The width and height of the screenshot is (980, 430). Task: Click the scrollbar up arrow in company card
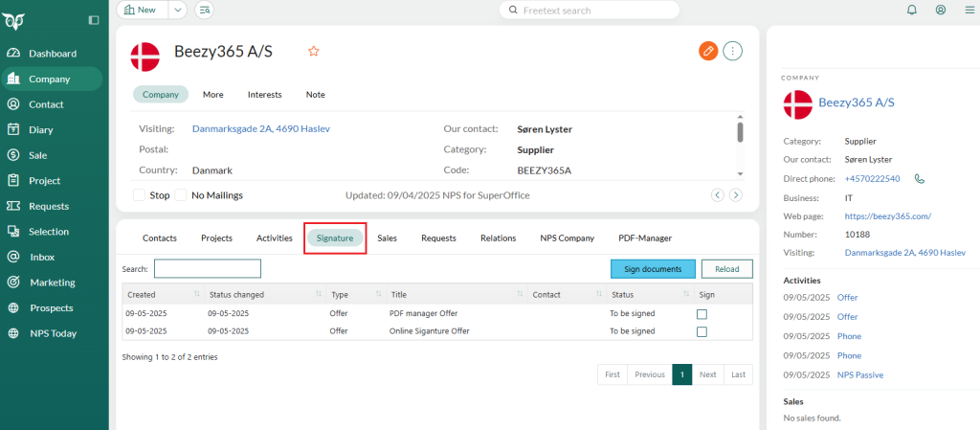point(740,116)
